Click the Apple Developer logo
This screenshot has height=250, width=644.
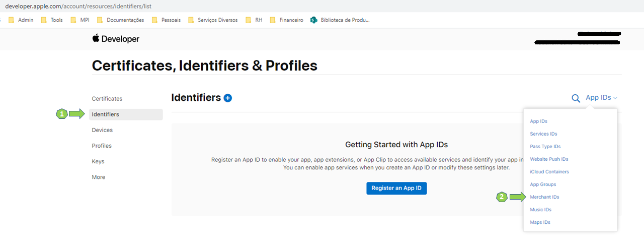pyautogui.click(x=116, y=39)
